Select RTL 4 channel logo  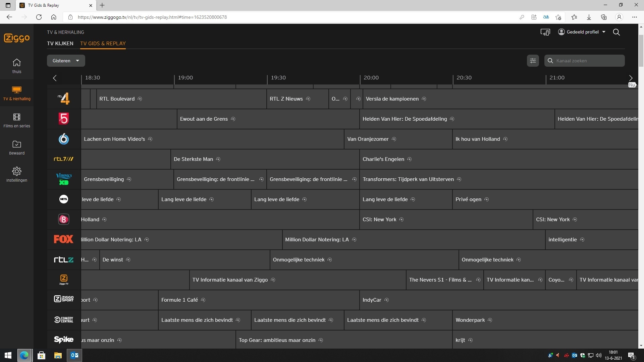[x=64, y=99]
